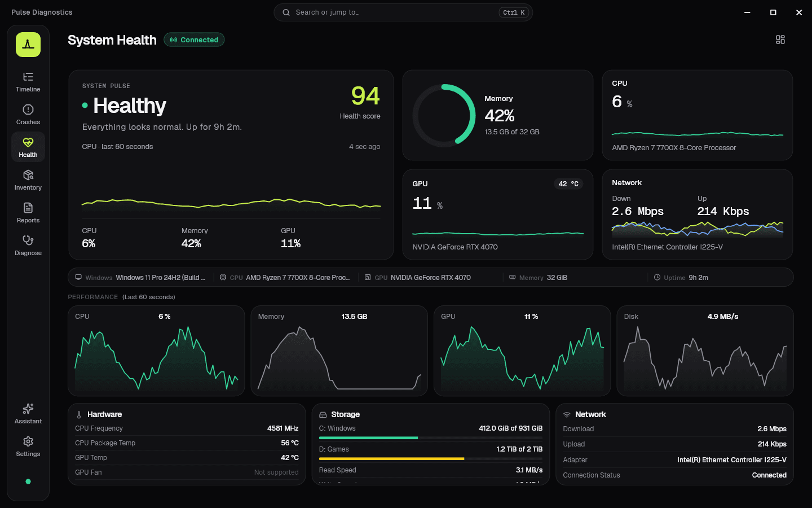Open the Memory usage ring chart

(444, 116)
